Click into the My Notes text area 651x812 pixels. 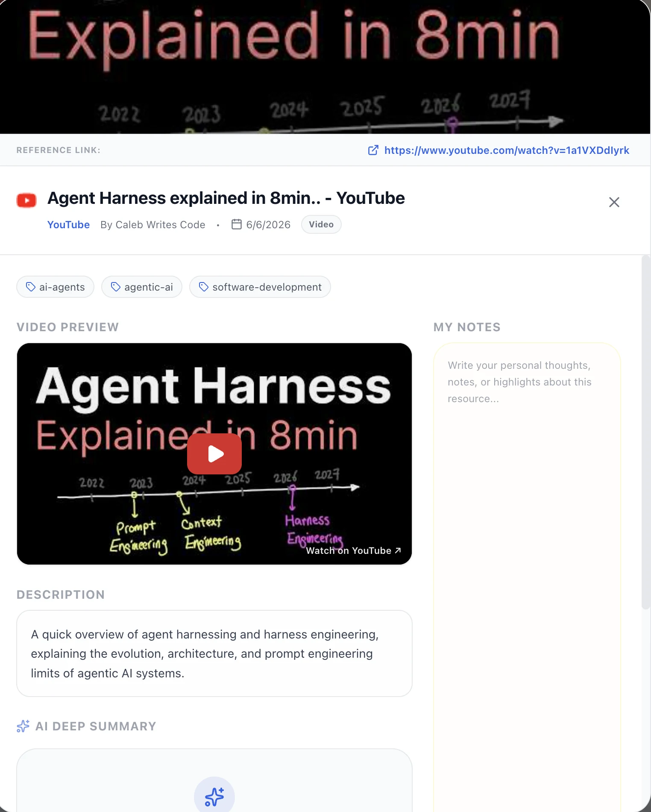click(527, 577)
